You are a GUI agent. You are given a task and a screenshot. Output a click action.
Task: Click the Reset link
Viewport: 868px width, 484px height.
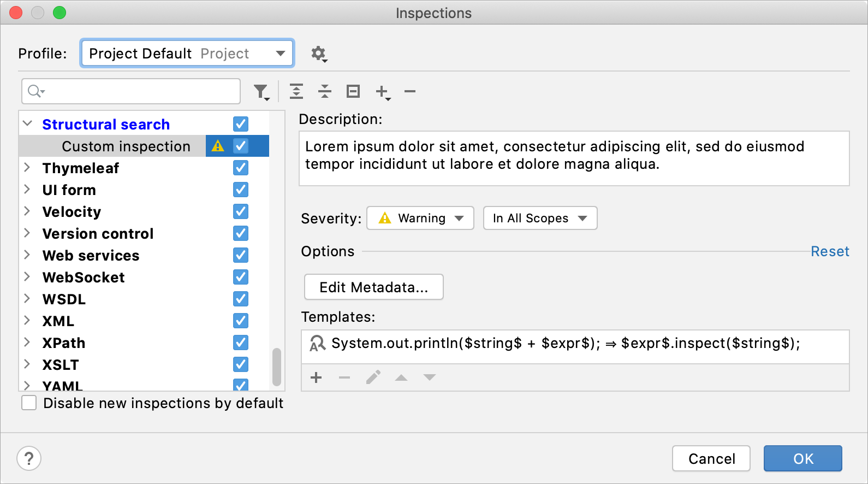[830, 251]
